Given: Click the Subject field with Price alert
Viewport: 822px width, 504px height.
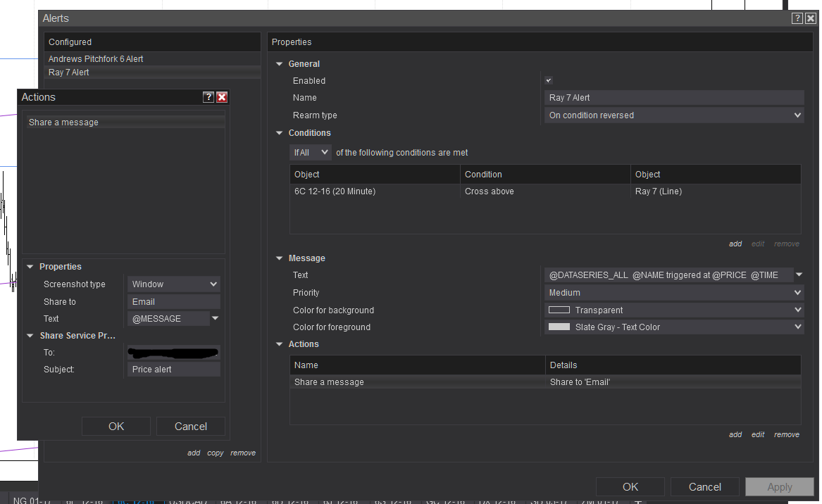Looking at the screenshot, I should tap(173, 370).
